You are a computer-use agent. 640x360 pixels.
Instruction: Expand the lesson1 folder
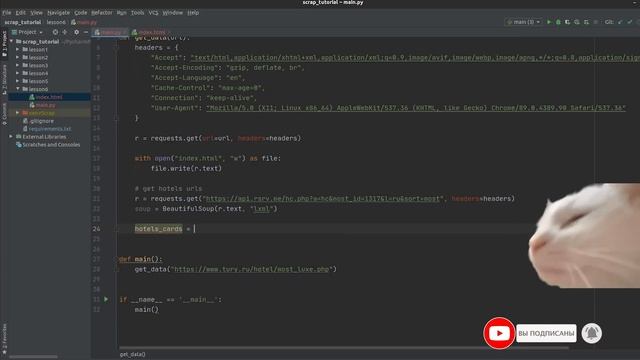tap(18, 49)
